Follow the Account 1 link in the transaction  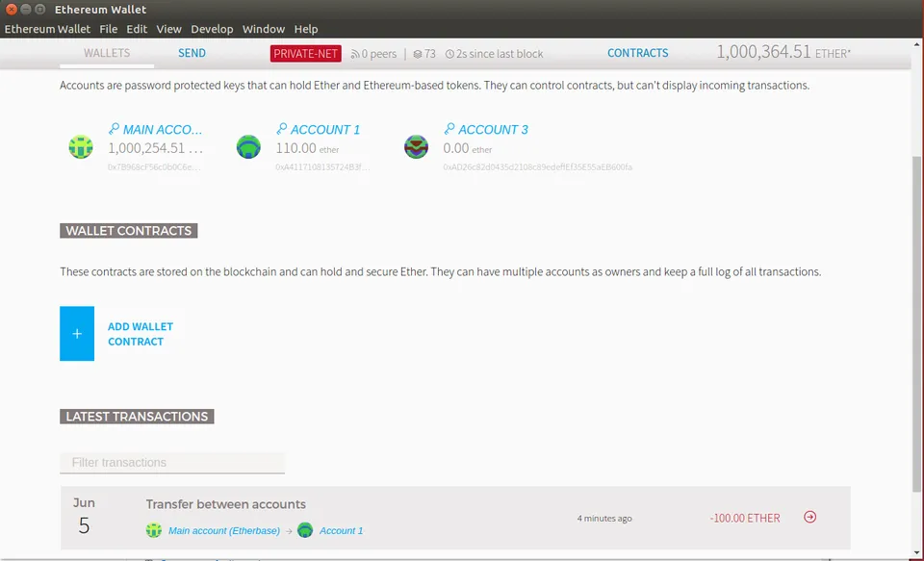click(341, 530)
